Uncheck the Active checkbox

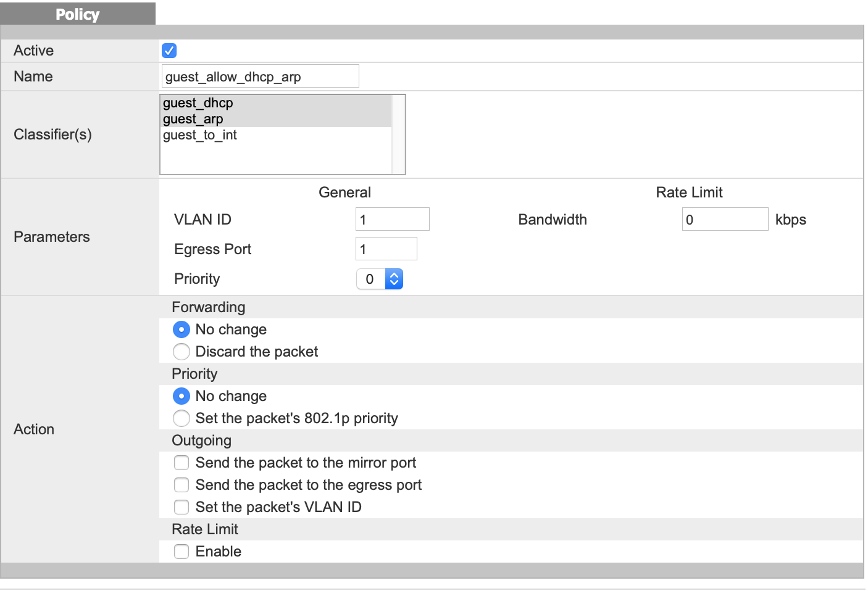click(169, 51)
